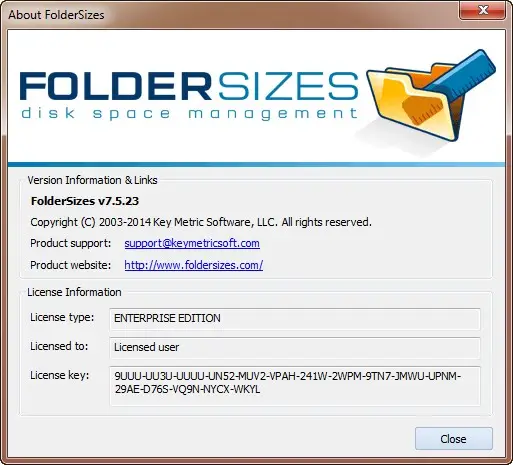Open the support@keymetricsoft.com email link

[x=192, y=243]
